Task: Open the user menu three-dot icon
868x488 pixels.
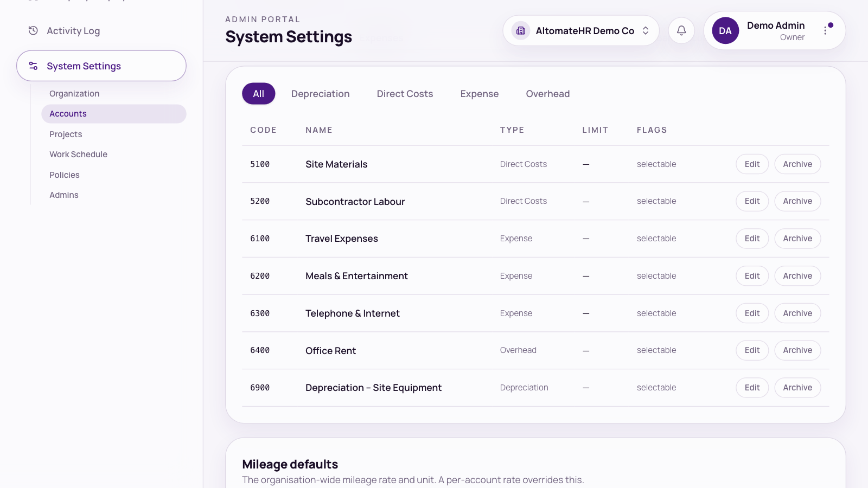Action: (x=825, y=30)
